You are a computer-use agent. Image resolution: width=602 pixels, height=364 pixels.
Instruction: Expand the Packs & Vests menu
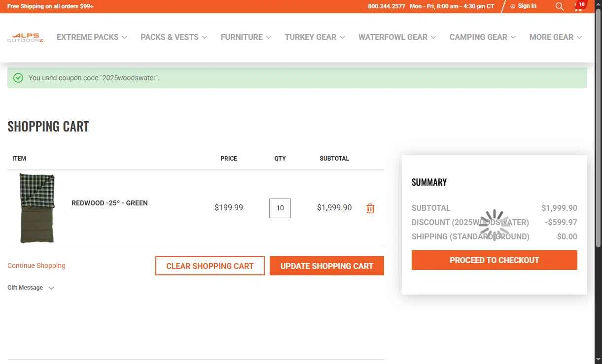coord(174,37)
